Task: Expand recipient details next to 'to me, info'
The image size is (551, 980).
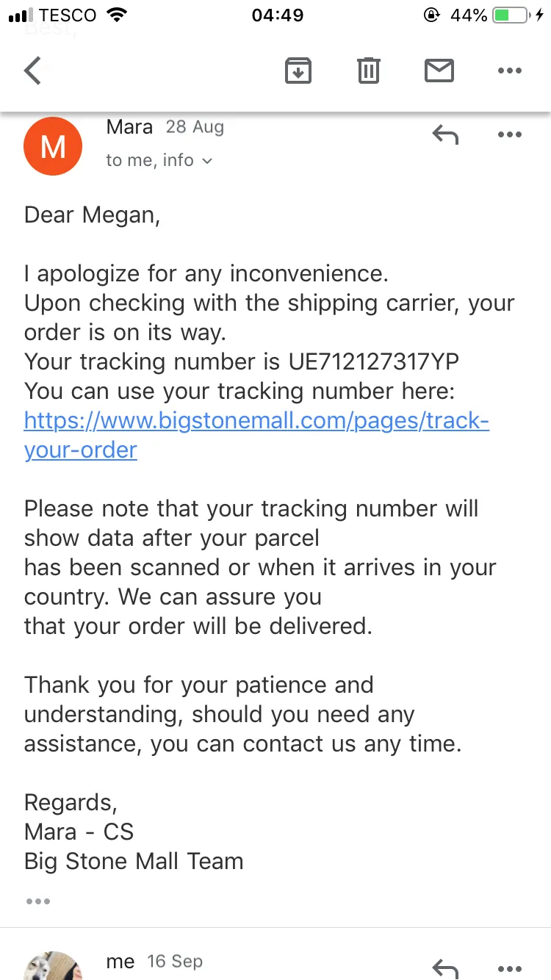Action: click(206, 161)
